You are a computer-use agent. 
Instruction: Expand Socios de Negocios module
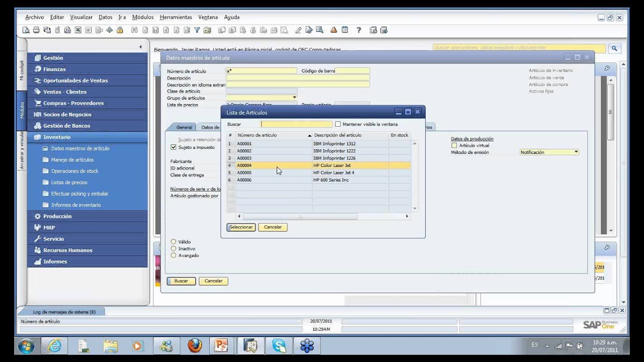pos(88,115)
